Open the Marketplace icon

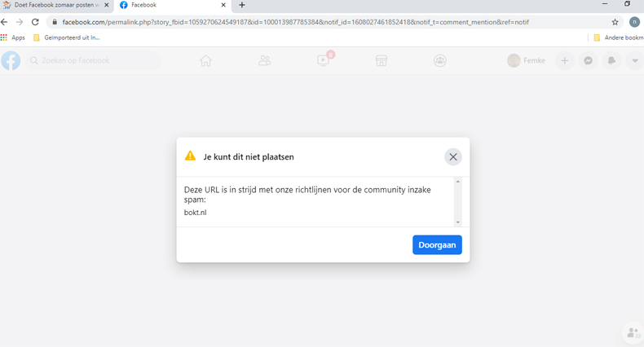click(x=382, y=61)
